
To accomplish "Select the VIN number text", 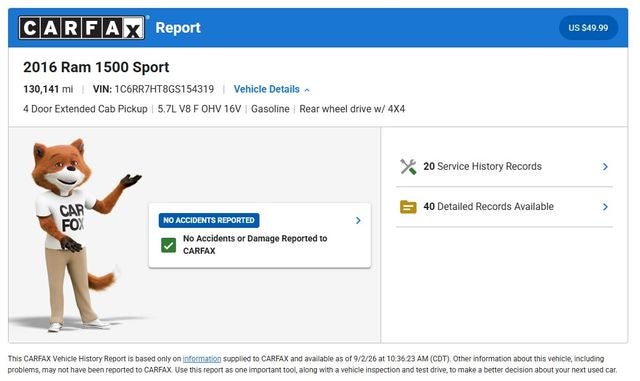I will 164,89.
